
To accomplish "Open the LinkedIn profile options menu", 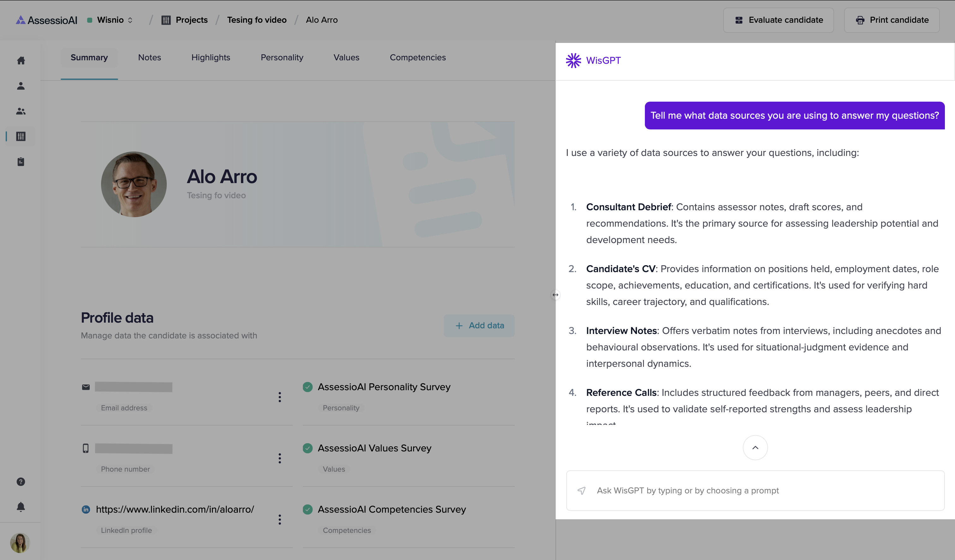I will point(280,520).
